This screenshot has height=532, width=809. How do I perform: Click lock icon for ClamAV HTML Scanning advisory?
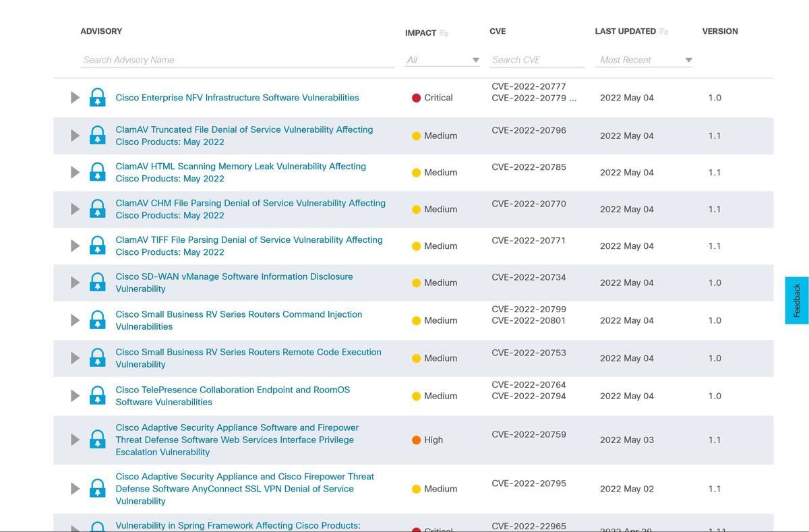(98, 172)
